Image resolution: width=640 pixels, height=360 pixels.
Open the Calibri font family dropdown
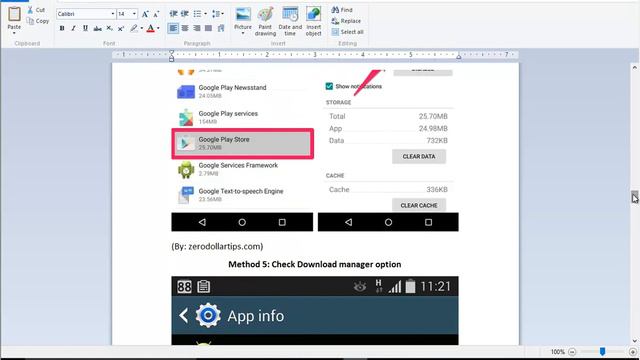click(x=113, y=14)
